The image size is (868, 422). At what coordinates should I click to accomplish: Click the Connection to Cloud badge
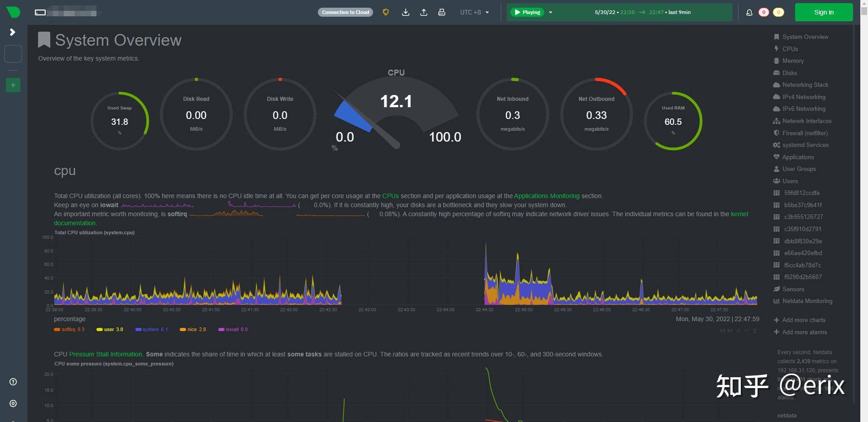coord(345,12)
